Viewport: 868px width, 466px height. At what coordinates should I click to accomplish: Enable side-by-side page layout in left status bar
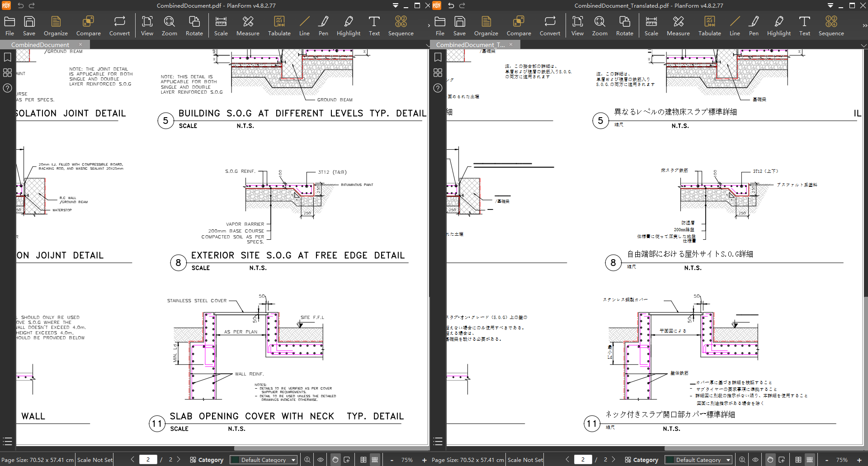click(363, 460)
